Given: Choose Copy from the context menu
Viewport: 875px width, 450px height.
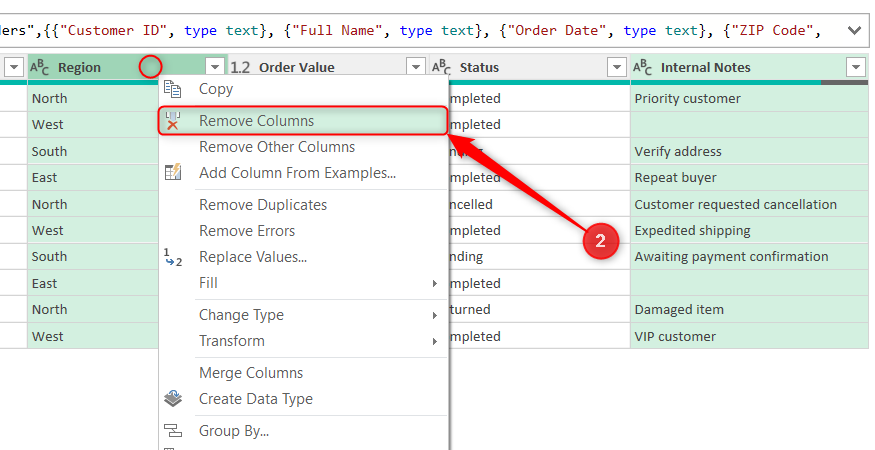Looking at the screenshot, I should point(304,89).
